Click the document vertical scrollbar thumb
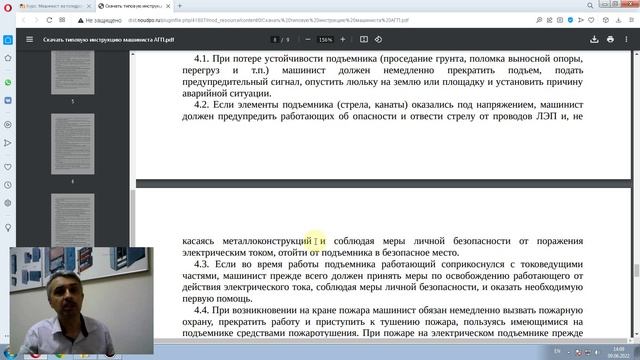This screenshot has width=640, height=360. [x=636, y=270]
